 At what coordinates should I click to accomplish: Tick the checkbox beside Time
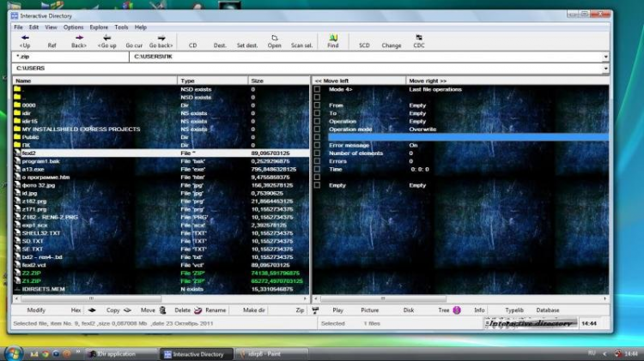click(x=317, y=169)
